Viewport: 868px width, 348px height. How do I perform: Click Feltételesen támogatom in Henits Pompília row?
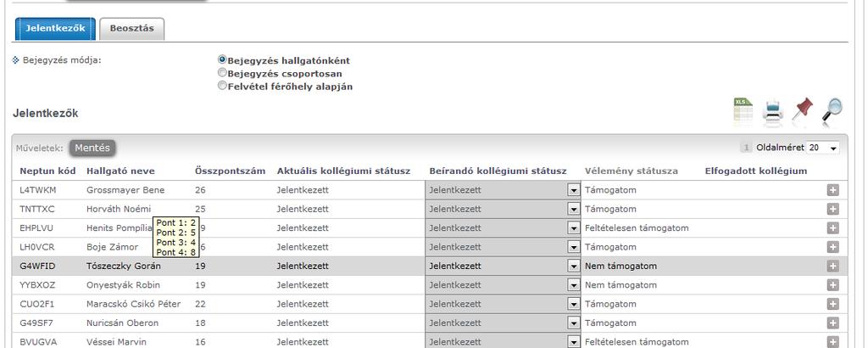click(637, 227)
